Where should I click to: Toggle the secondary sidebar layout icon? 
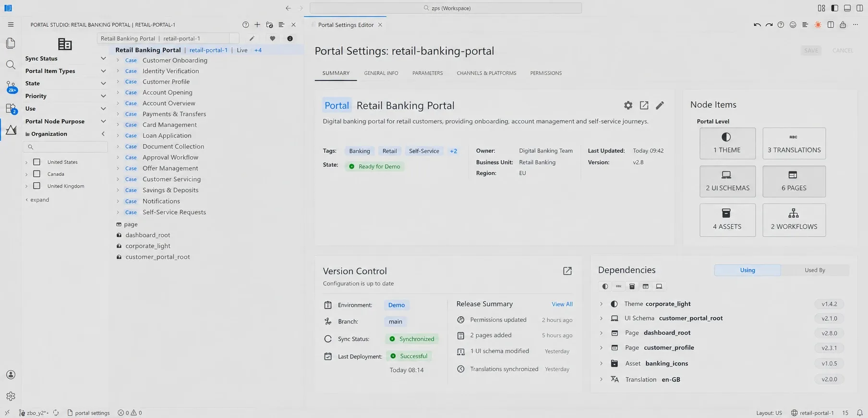click(859, 8)
